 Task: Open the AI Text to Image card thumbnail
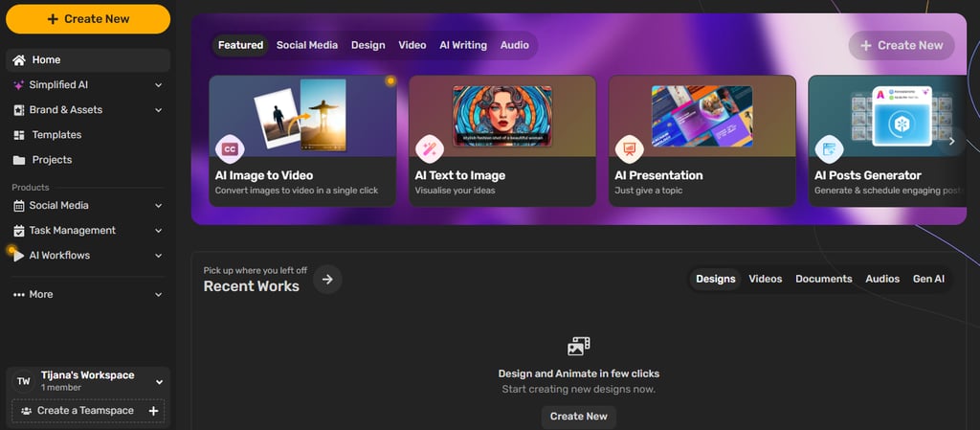point(502,116)
